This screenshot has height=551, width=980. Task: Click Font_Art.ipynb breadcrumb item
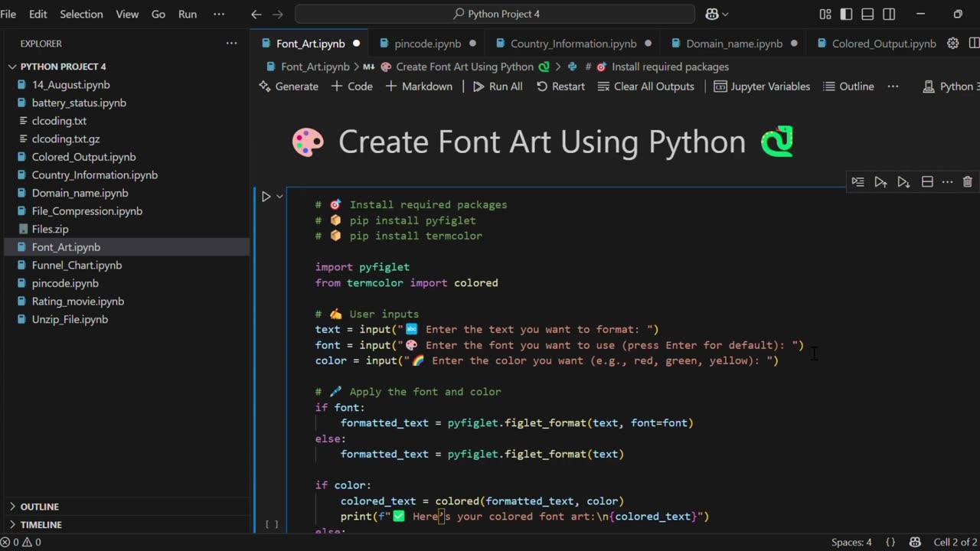coord(308,67)
